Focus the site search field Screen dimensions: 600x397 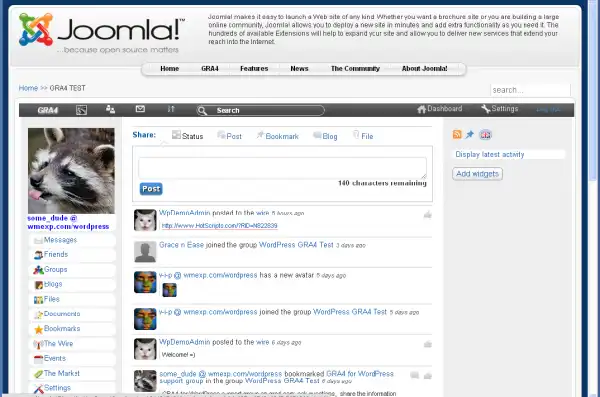530,90
